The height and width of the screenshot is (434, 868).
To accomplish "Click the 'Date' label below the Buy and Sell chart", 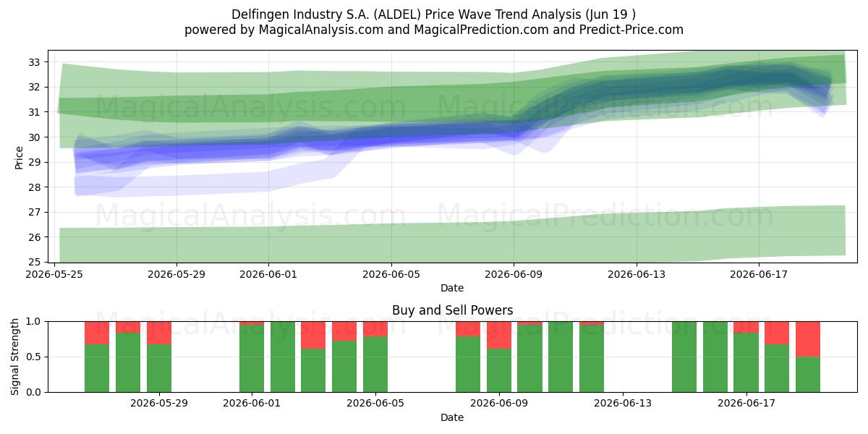I will click(x=452, y=417).
